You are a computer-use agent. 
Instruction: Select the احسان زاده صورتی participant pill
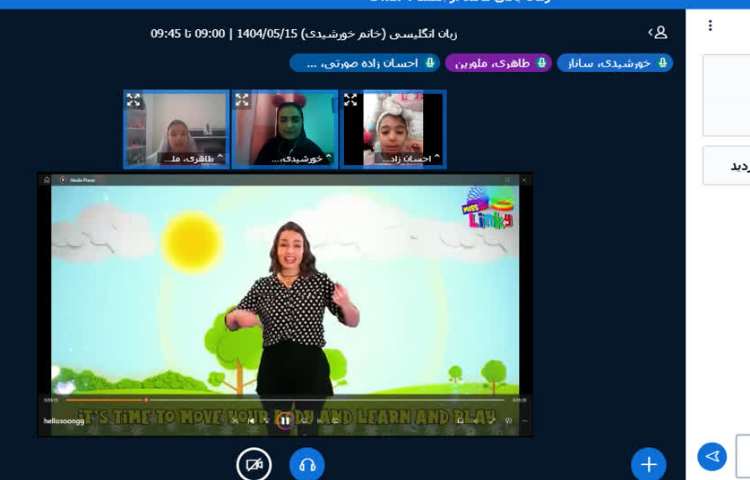pyautogui.click(x=364, y=63)
